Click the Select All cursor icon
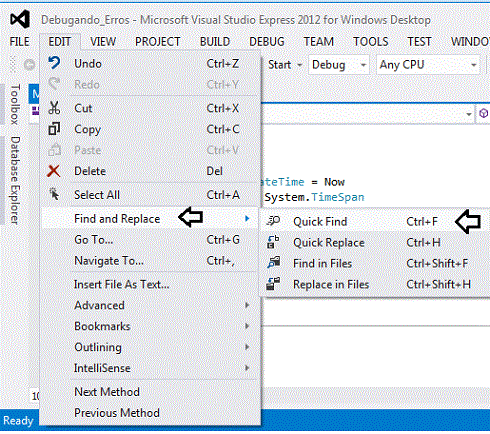Screen dimensions: 490x434 54,194
